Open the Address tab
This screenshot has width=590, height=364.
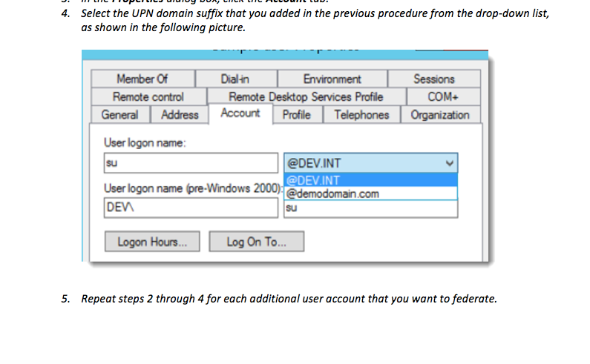point(180,115)
